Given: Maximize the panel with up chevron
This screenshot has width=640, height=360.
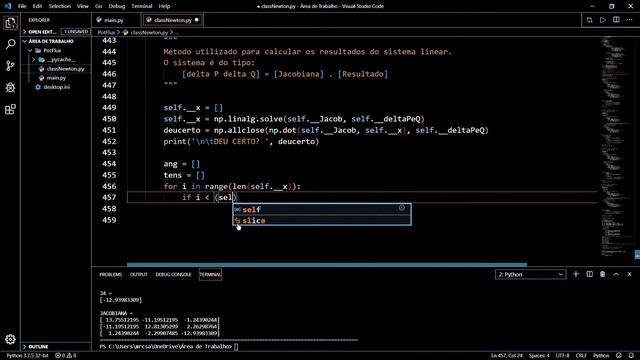Looking at the screenshot, I should pos(616,274).
